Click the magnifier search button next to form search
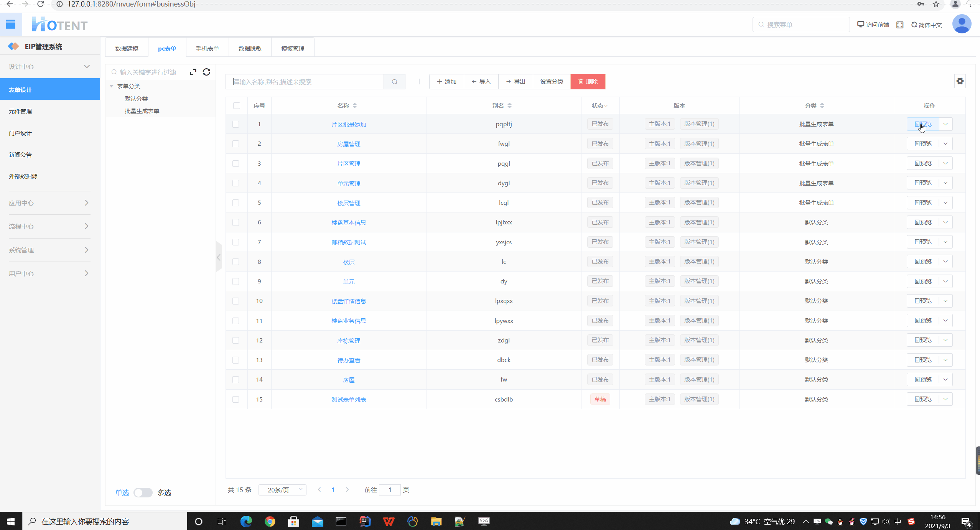This screenshot has width=980, height=530. [394, 82]
